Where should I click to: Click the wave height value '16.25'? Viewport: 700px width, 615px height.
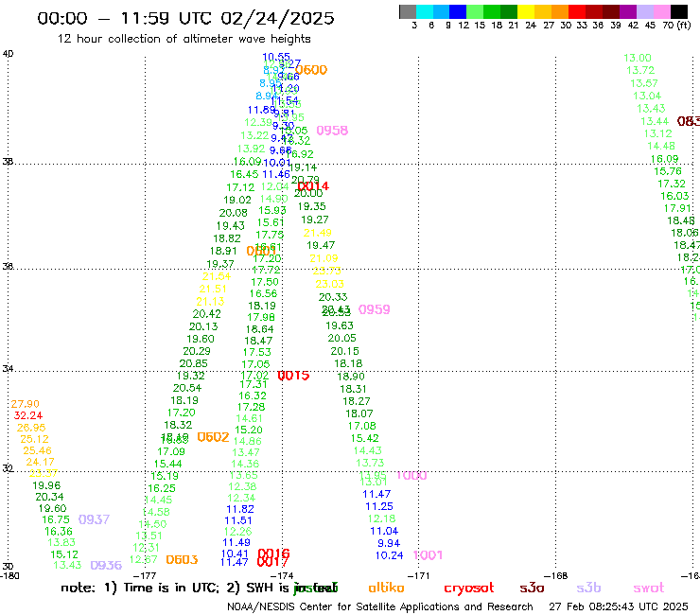[x=162, y=488]
